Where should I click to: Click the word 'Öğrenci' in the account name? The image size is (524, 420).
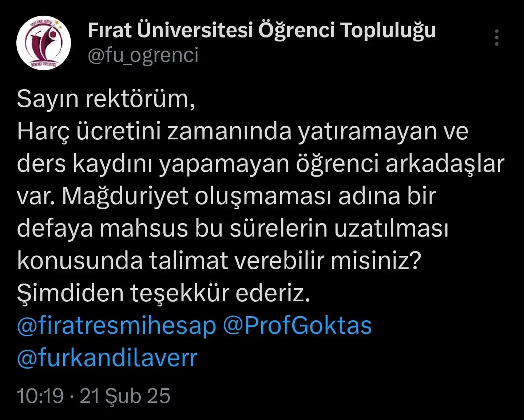(x=296, y=30)
